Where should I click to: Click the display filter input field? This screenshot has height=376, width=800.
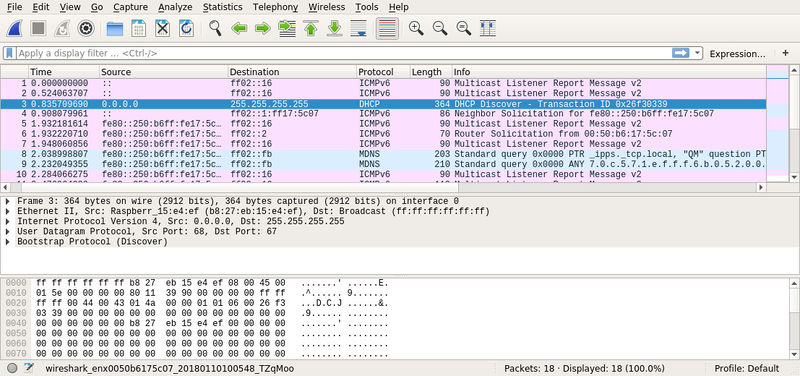click(x=343, y=53)
